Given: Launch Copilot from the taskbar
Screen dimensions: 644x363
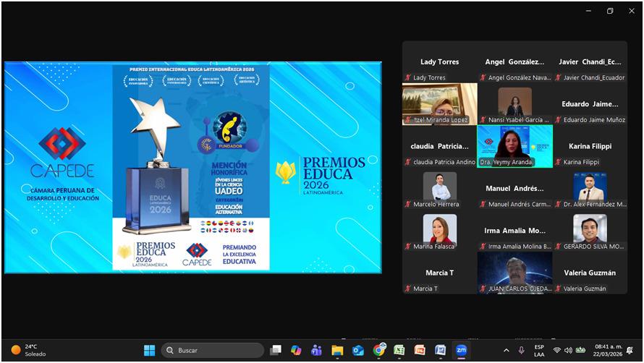Looking at the screenshot, I should pyautogui.click(x=295, y=350).
